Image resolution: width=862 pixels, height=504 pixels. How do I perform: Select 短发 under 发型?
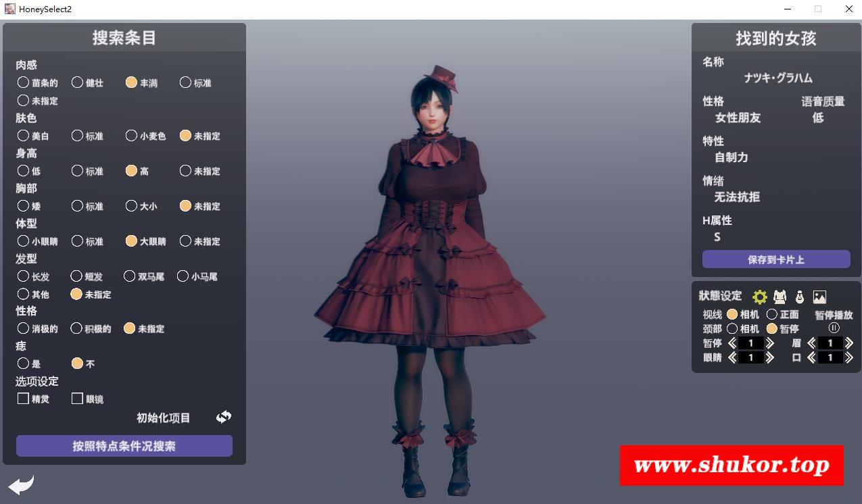tap(76, 276)
